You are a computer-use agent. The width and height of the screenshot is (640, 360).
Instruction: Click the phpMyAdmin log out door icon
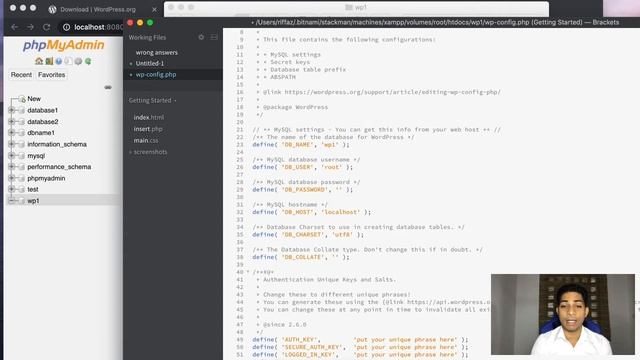click(49, 61)
